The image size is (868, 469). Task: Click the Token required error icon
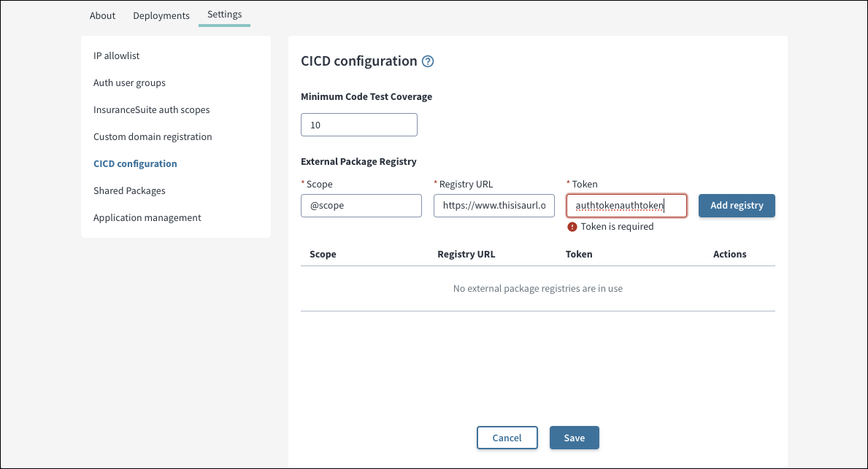[572, 227]
